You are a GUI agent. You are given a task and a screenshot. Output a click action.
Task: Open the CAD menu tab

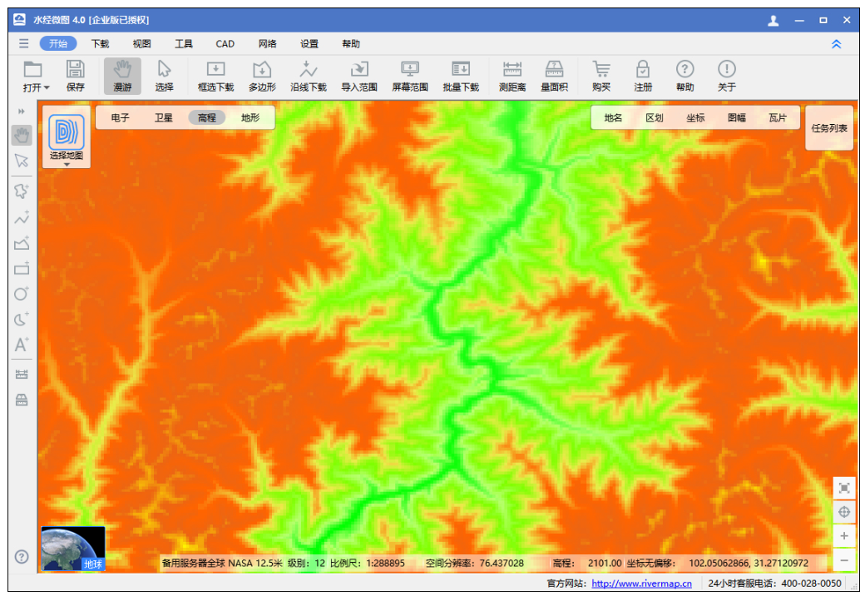225,44
